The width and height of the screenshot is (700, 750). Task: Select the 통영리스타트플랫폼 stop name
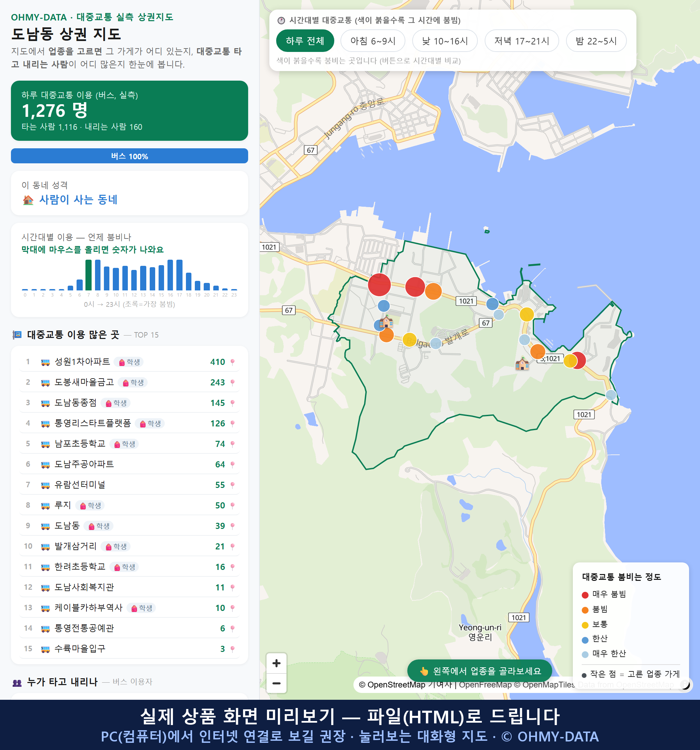93,423
